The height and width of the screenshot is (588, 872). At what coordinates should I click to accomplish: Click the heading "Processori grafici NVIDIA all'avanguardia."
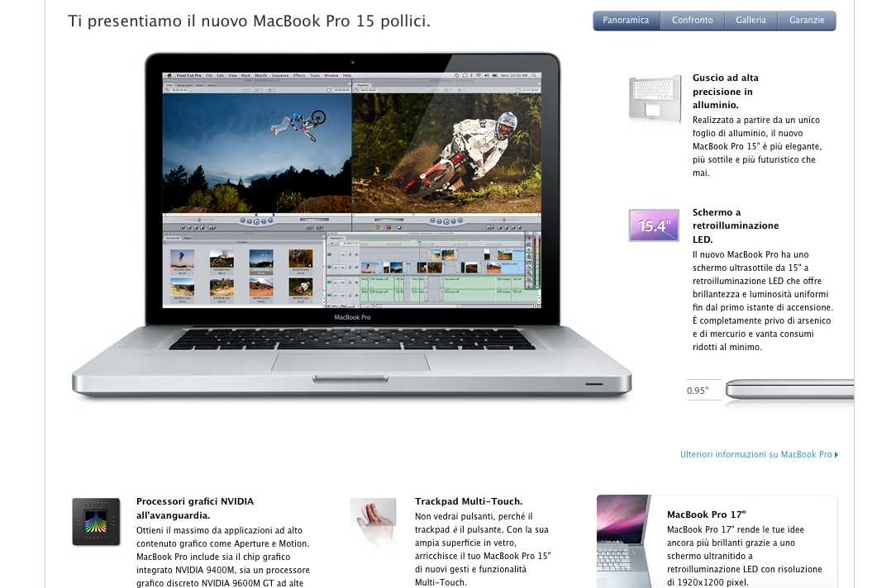pyautogui.click(x=194, y=508)
